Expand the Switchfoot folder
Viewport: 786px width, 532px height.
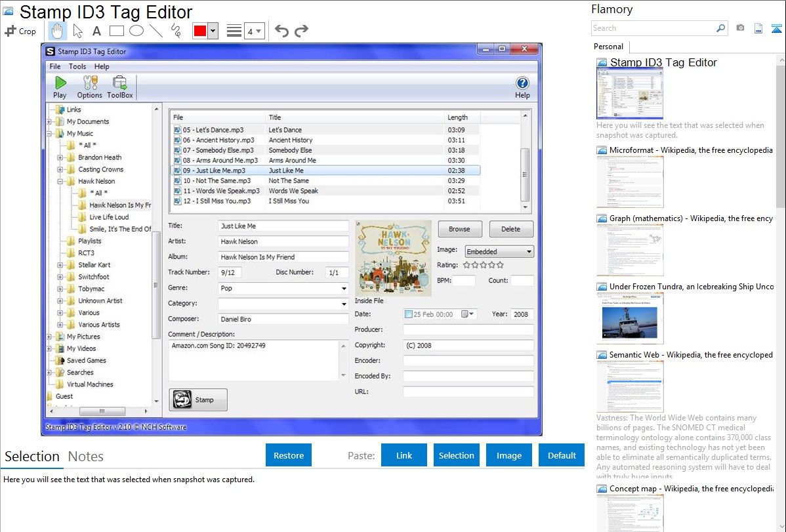click(60, 277)
